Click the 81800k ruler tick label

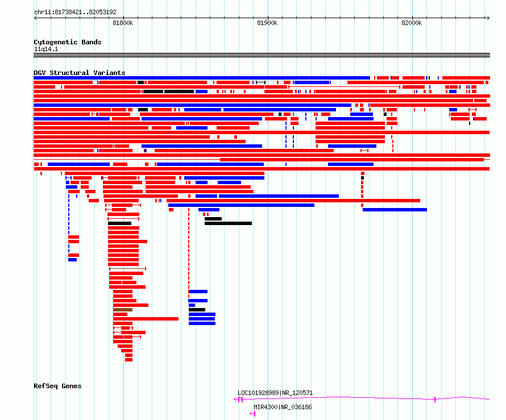[x=123, y=23]
